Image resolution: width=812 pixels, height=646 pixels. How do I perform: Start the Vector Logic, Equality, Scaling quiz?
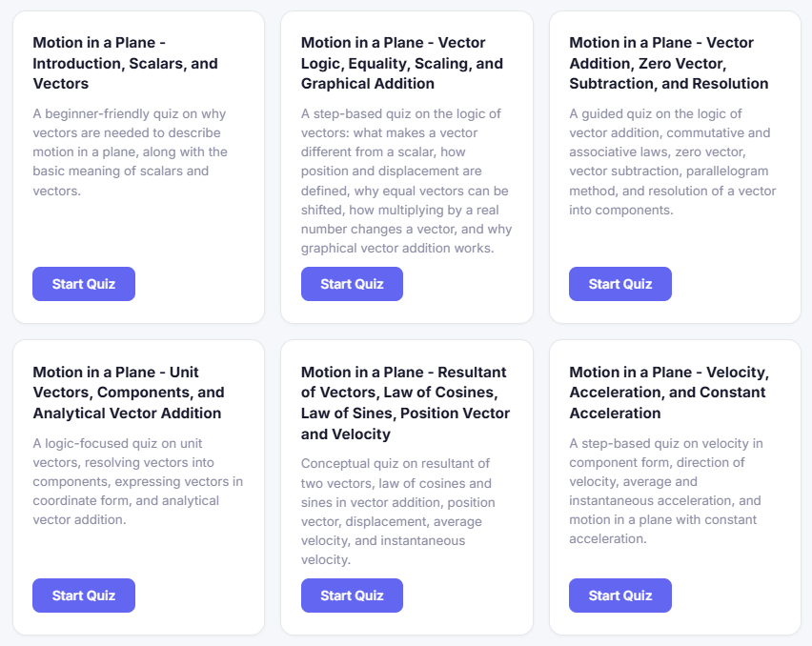[x=352, y=284]
